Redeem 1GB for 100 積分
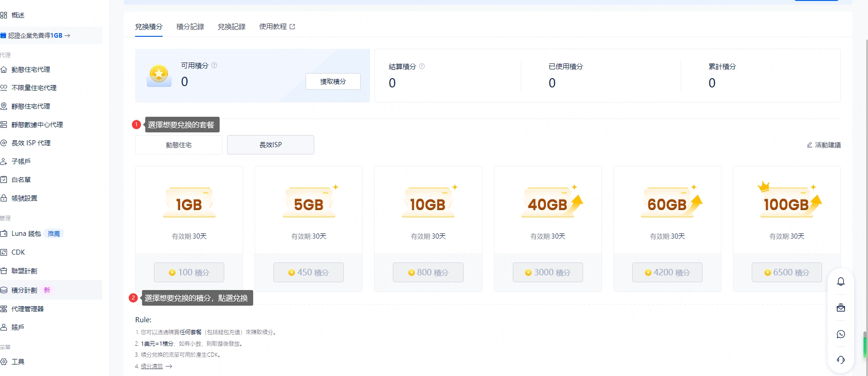The width and height of the screenshot is (868, 376). click(189, 273)
